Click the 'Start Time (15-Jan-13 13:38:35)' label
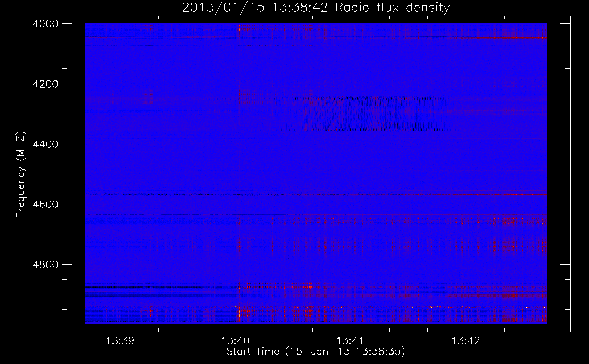This screenshot has width=589, height=364. [x=316, y=352]
